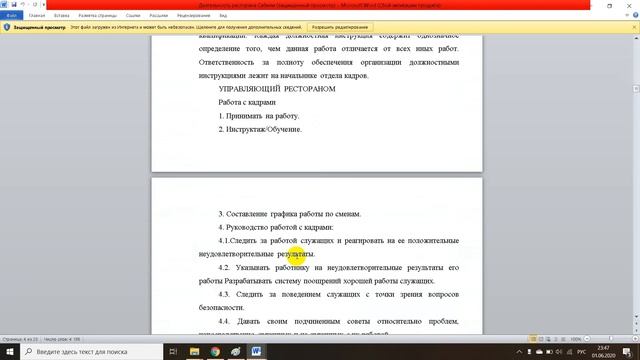
Task: Click the vertical scrollbar thumb
Action: tap(636, 89)
